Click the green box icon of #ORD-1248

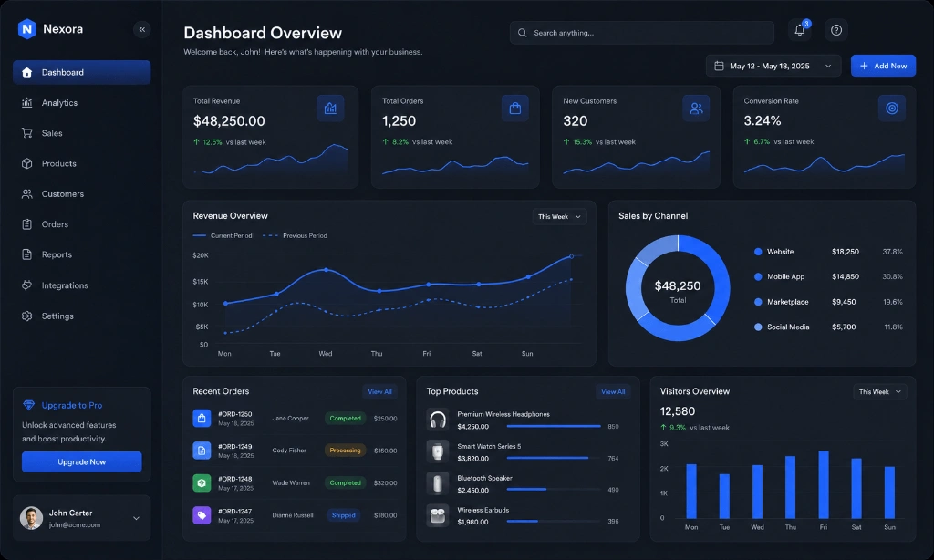pos(202,482)
